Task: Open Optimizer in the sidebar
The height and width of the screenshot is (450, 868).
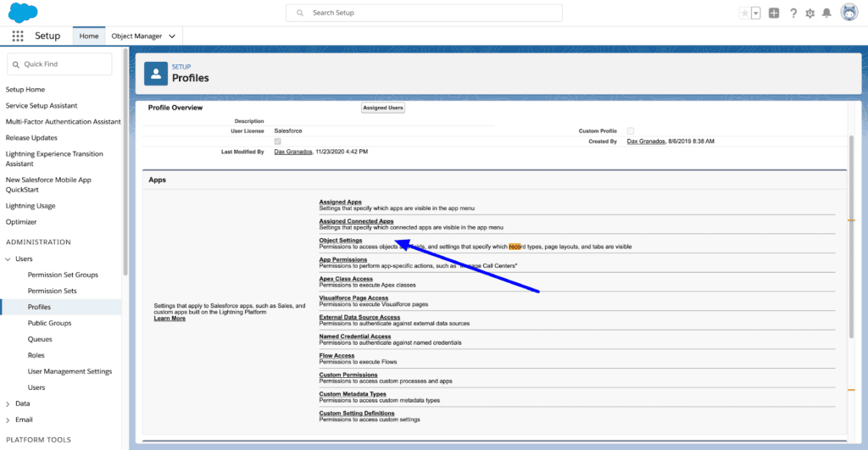Action: point(21,222)
